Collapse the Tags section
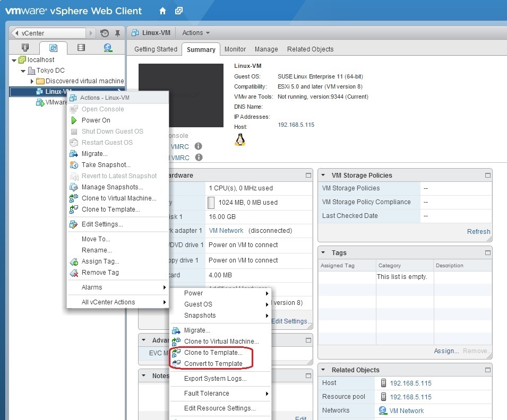Image resolution: width=507 pixels, height=420 pixels. pos(323,252)
